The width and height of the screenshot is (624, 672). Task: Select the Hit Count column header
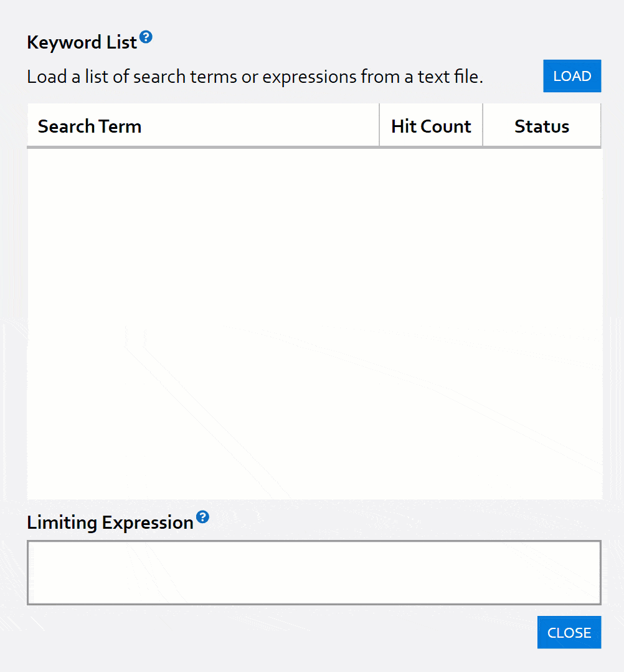[431, 126]
